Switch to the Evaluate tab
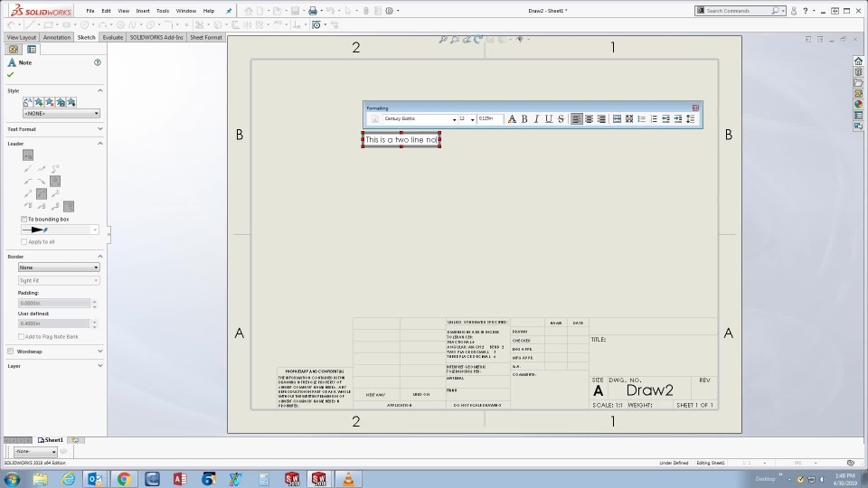The image size is (868, 488). tap(112, 38)
